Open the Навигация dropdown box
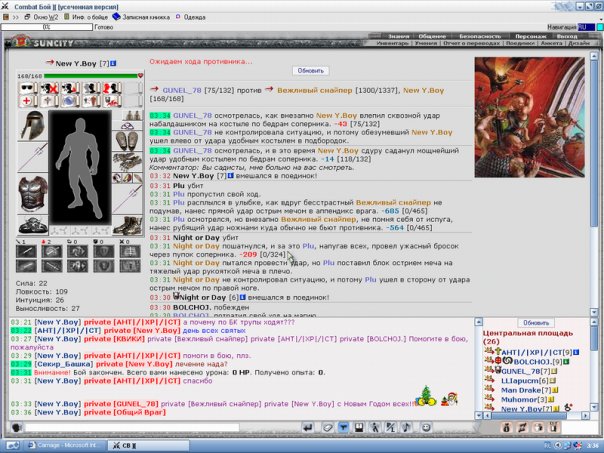 tap(586, 27)
